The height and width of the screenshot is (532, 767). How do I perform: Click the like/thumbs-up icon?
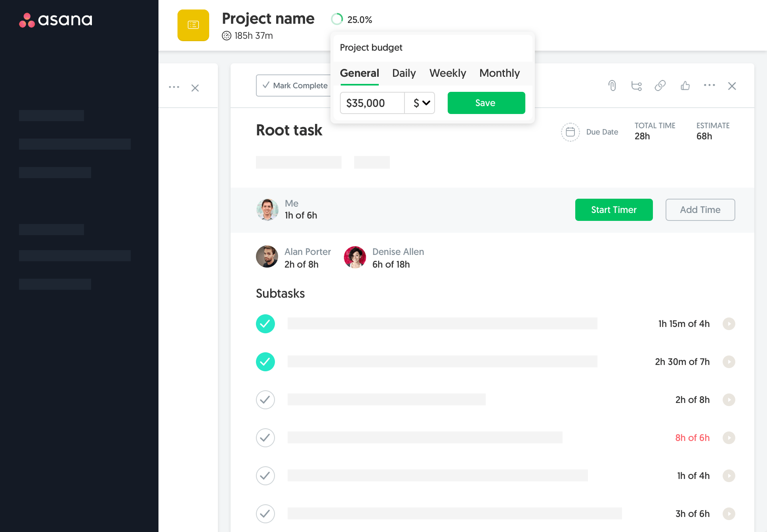coord(685,86)
